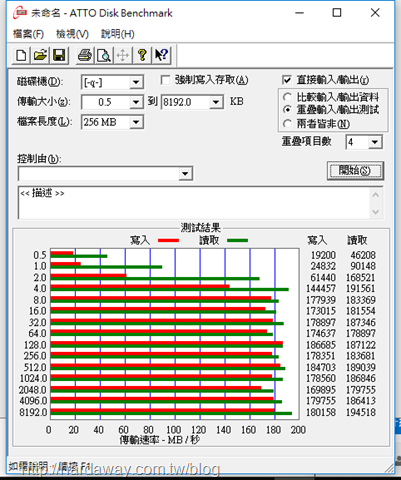Click the Open folder toolbar icon

click(40, 55)
